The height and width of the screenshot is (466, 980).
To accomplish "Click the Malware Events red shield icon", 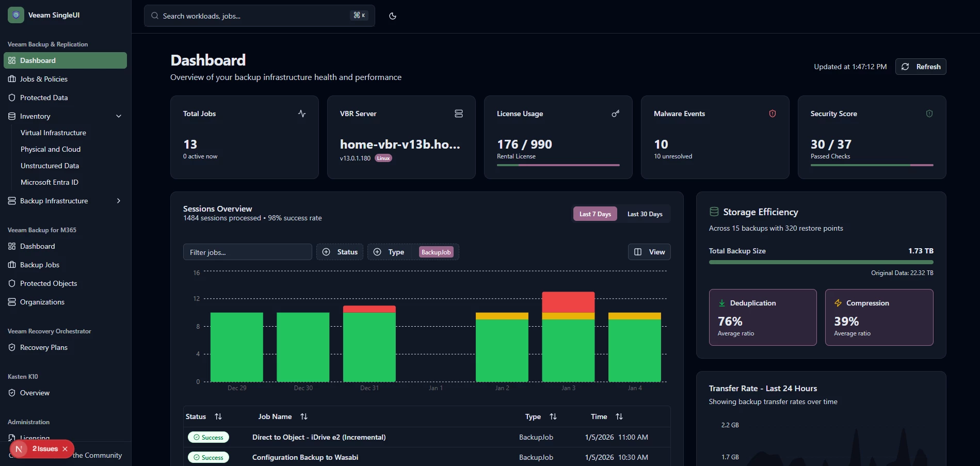I will 773,114.
